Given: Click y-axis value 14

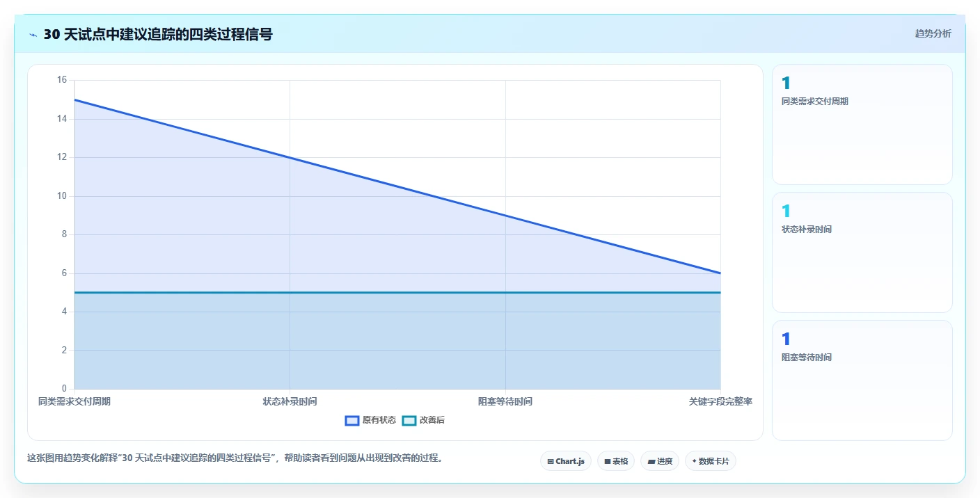Looking at the screenshot, I should coord(62,119).
